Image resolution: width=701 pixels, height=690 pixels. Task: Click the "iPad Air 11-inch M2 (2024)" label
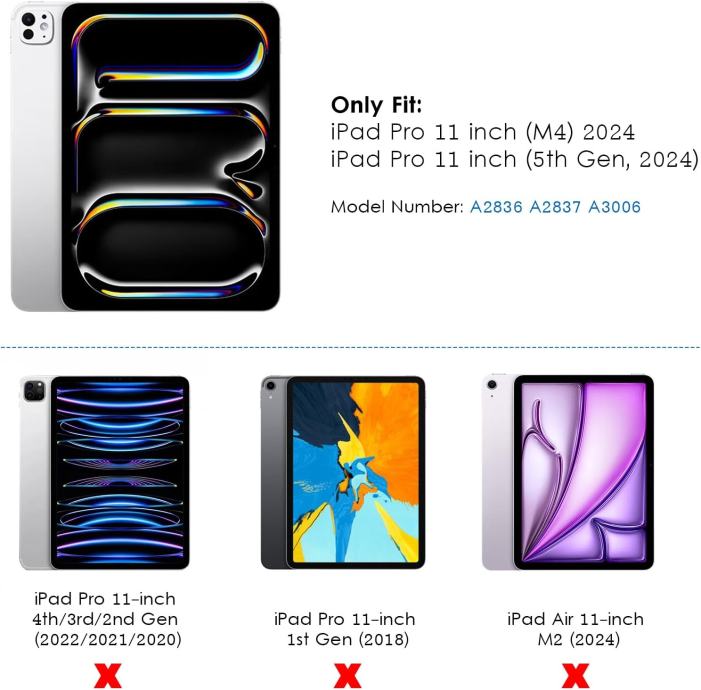576,629
